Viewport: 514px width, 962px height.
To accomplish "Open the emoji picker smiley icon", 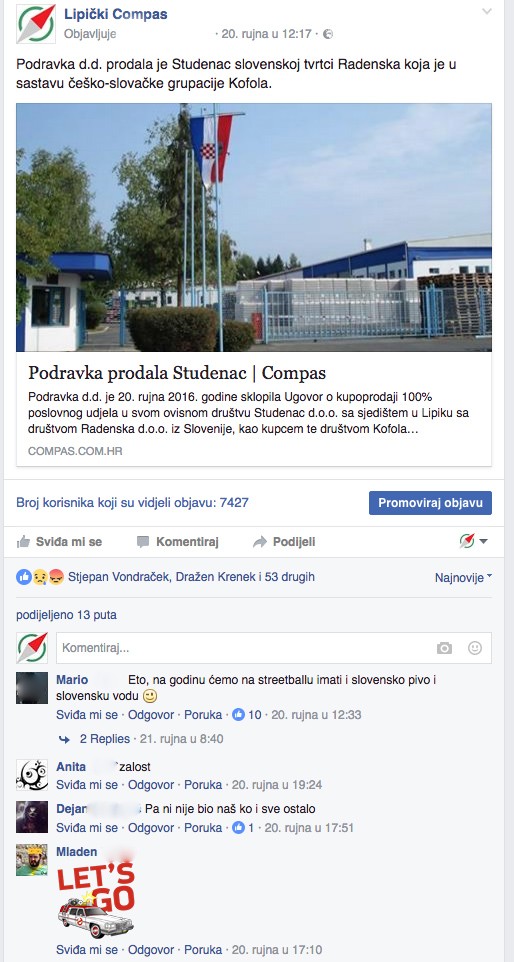I will [x=475, y=648].
